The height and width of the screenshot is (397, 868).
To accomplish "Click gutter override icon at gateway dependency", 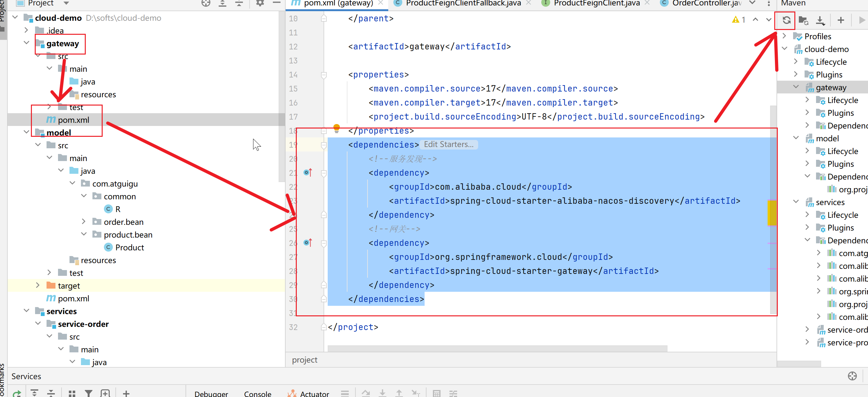I will coord(308,243).
